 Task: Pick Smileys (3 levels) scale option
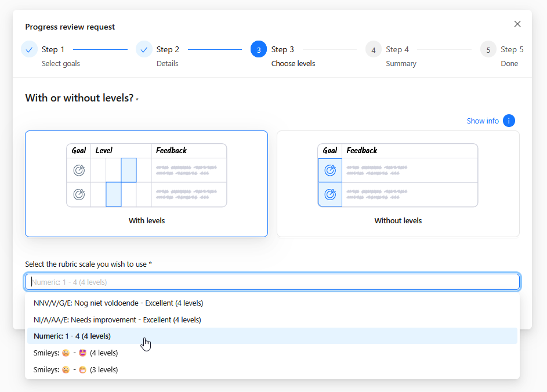[272, 369]
